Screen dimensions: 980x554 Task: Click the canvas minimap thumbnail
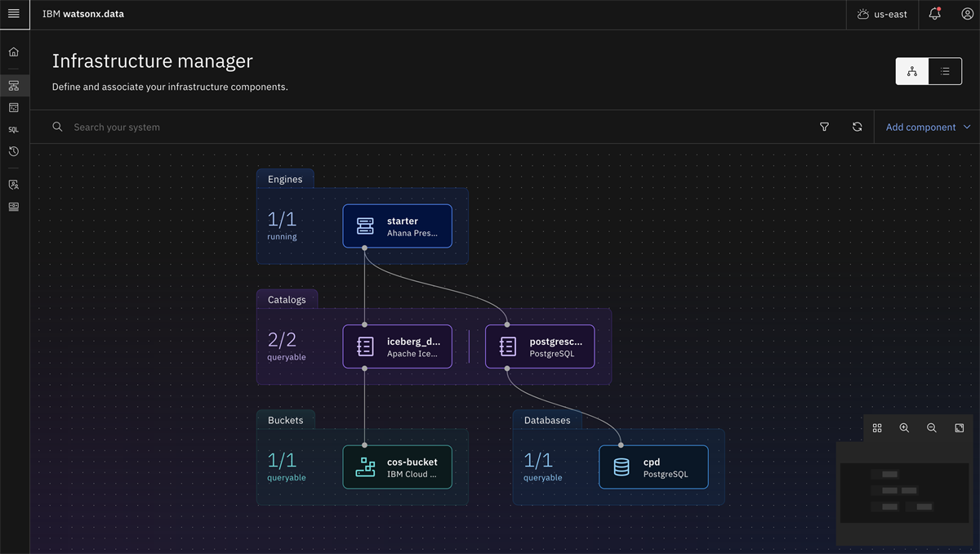(x=904, y=493)
